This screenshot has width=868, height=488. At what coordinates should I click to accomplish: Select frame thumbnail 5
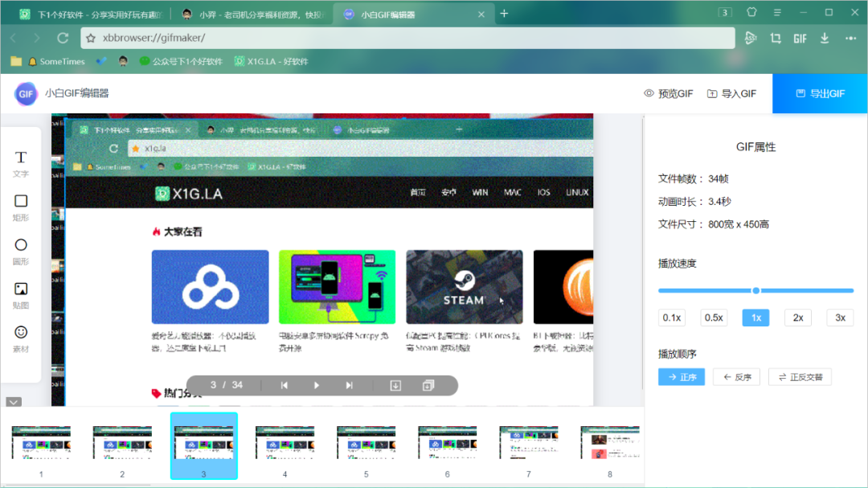click(366, 446)
